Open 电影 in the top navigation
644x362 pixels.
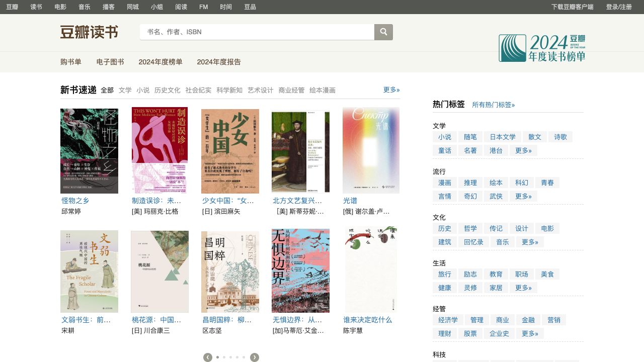coord(60,7)
